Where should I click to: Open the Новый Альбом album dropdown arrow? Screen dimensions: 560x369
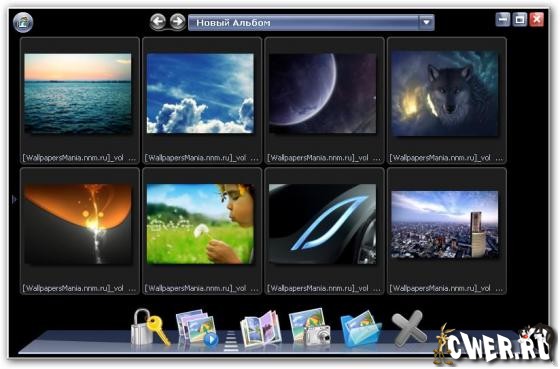[x=426, y=23]
